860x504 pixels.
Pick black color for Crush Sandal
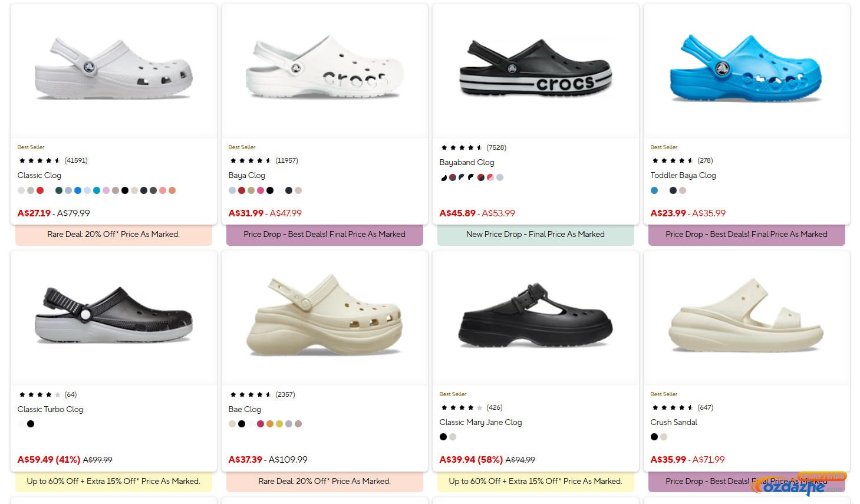coord(654,437)
